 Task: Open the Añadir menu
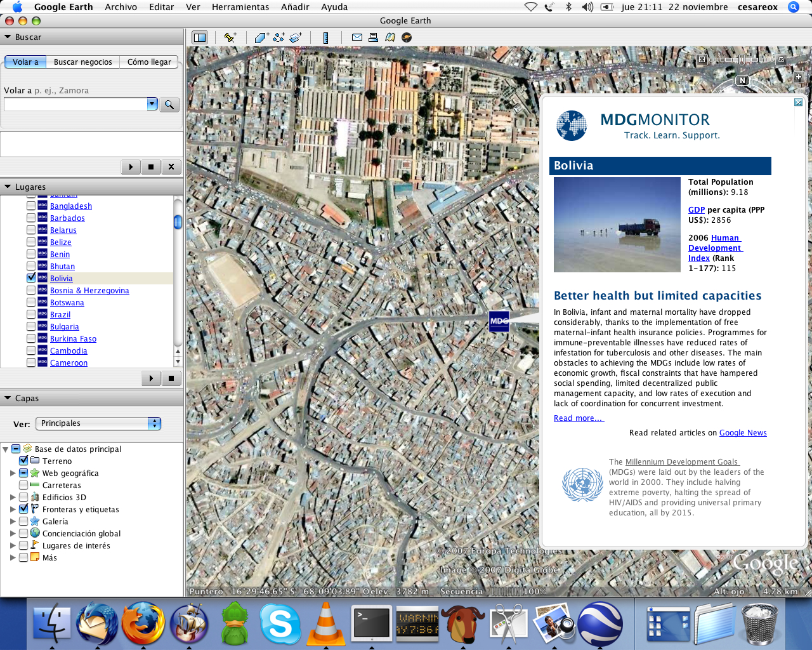[295, 7]
